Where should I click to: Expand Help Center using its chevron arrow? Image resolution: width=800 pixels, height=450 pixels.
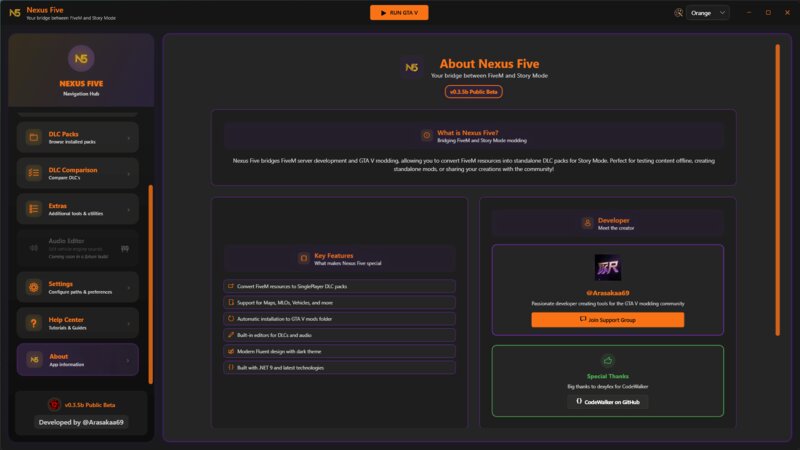pyautogui.click(x=128, y=323)
